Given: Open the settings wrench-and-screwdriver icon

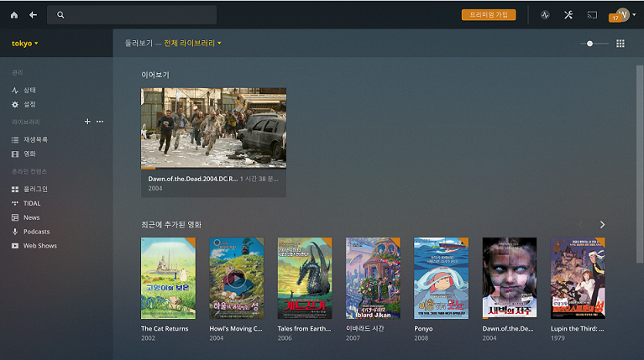Looking at the screenshot, I should point(568,15).
